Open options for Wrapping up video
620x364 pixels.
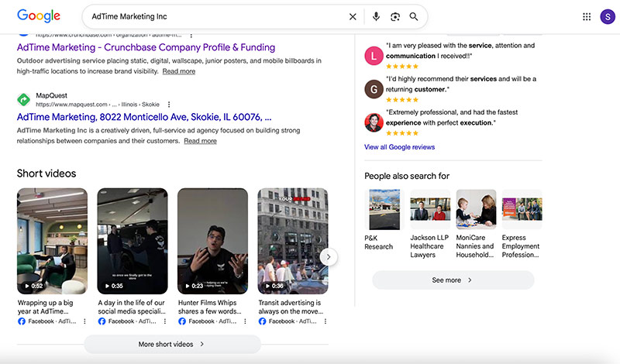coord(84,321)
